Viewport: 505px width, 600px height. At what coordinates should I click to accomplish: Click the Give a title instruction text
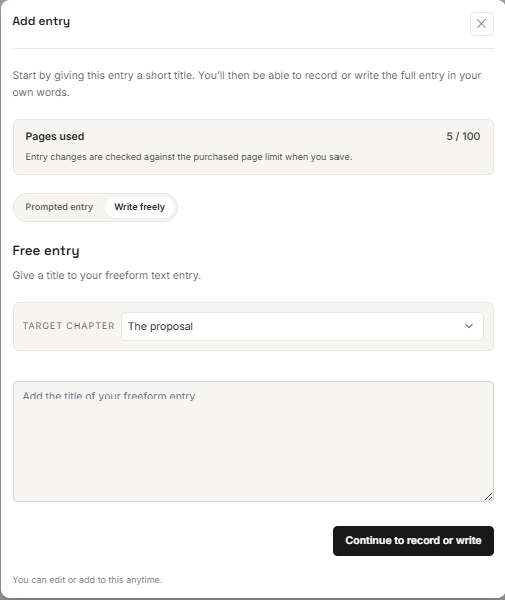tap(107, 275)
